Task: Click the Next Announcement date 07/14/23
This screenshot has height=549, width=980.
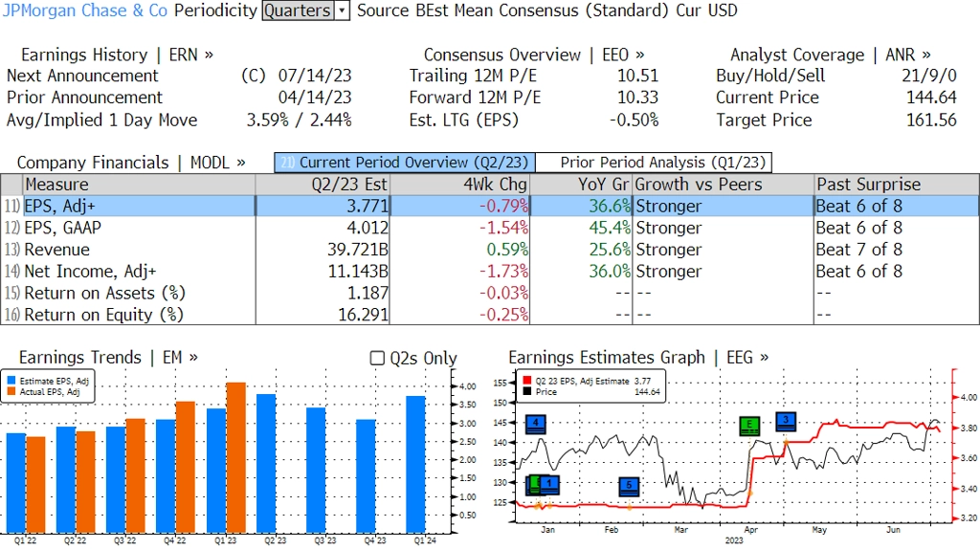Action: point(315,77)
